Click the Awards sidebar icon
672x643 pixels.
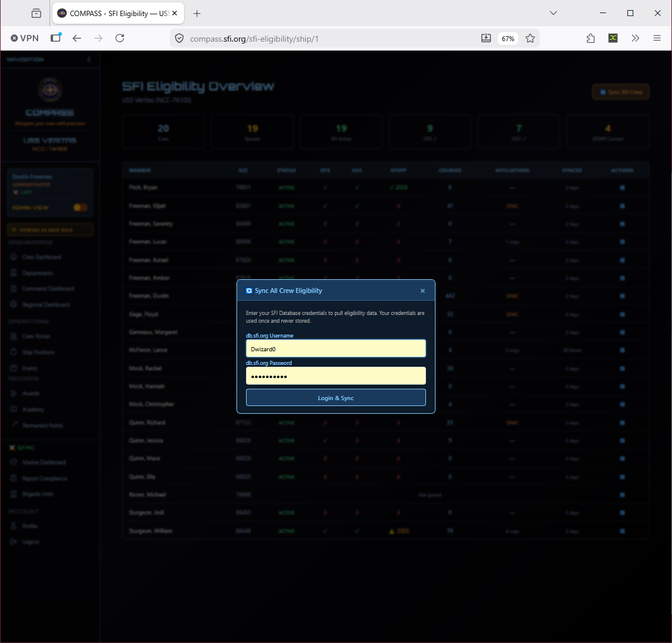click(14, 394)
